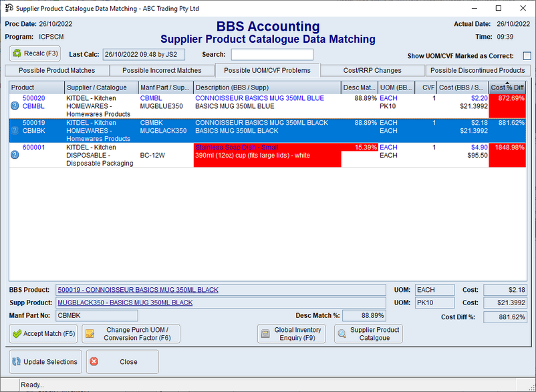Screen dimensions: 536x392
Task: Sort by the Desc Match column header
Action: pyautogui.click(x=359, y=87)
